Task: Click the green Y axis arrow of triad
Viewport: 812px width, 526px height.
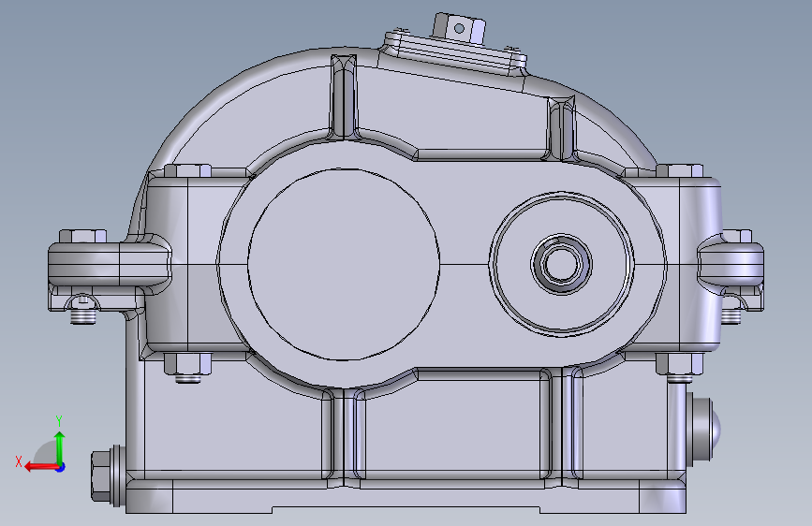Action: click(60, 446)
